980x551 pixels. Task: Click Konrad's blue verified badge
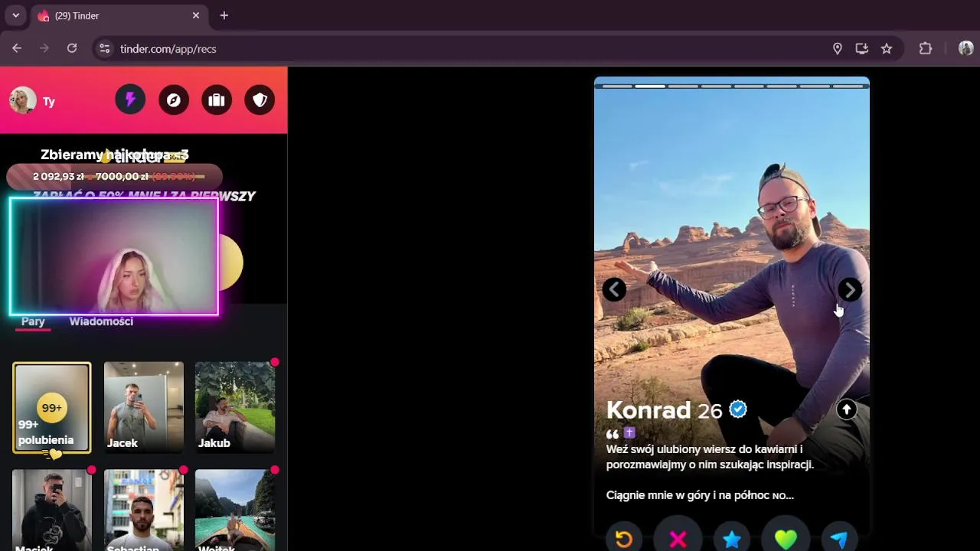pos(738,409)
